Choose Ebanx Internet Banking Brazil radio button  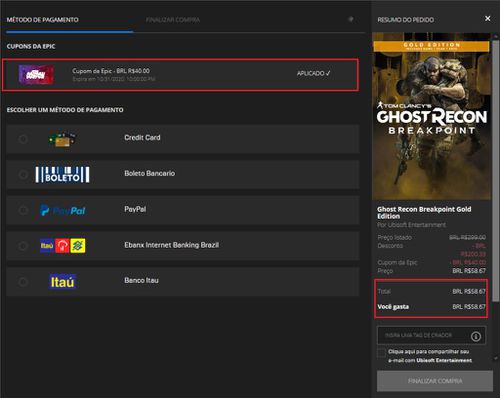(x=23, y=246)
